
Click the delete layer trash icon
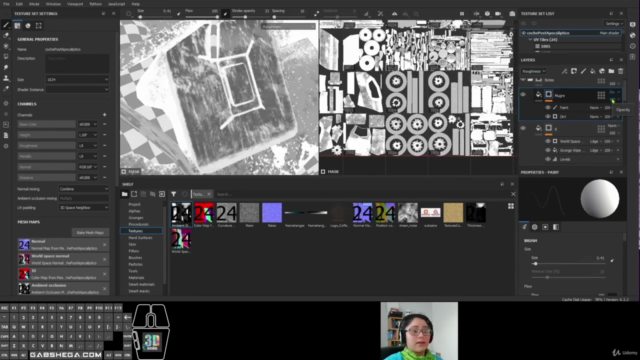[620, 71]
